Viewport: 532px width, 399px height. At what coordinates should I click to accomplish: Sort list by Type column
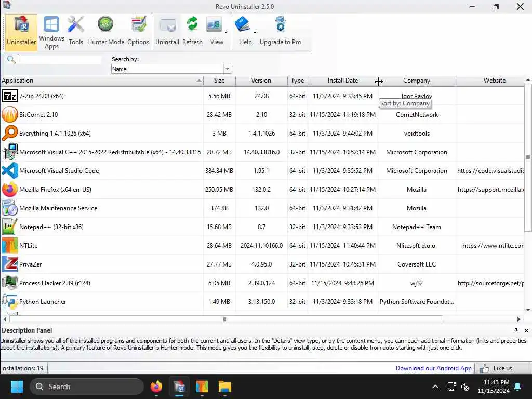coord(298,81)
